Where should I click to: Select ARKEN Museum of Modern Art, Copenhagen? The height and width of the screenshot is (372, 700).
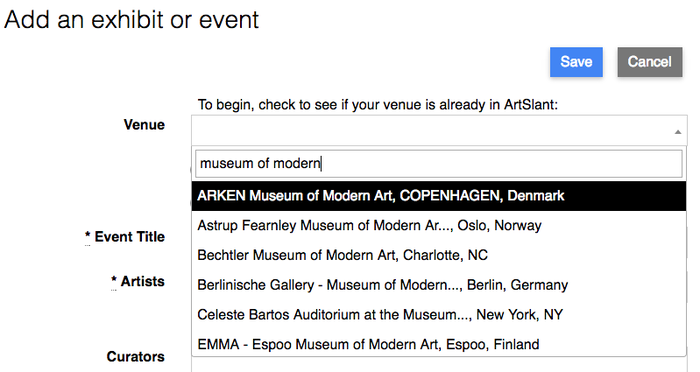tap(439, 196)
